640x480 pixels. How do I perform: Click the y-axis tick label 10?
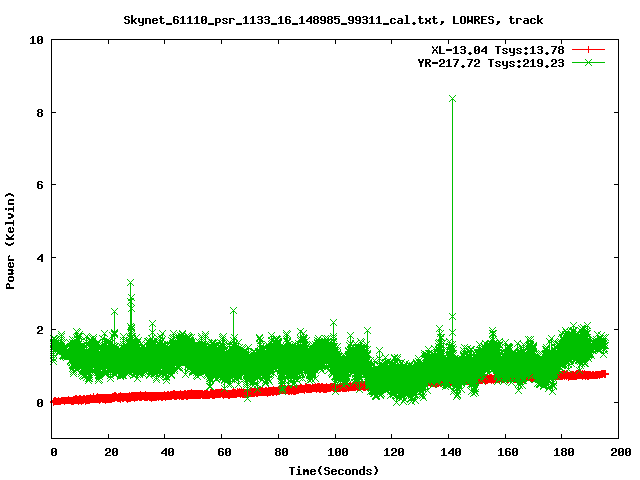tap(37, 40)
